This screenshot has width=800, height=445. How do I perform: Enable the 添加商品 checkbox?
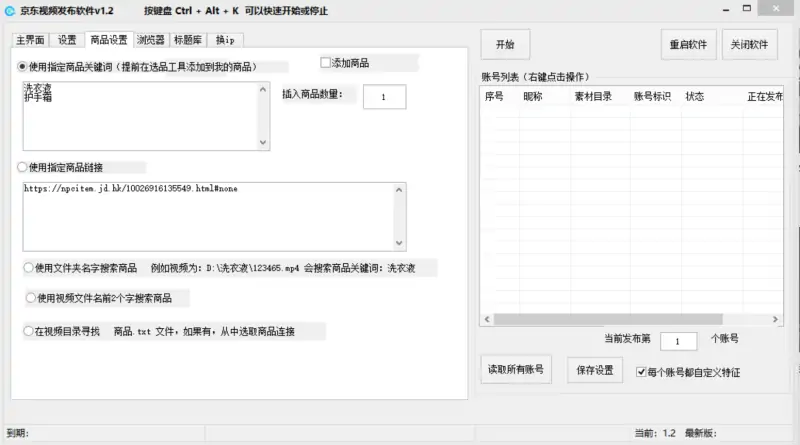(x=325, y=63)
